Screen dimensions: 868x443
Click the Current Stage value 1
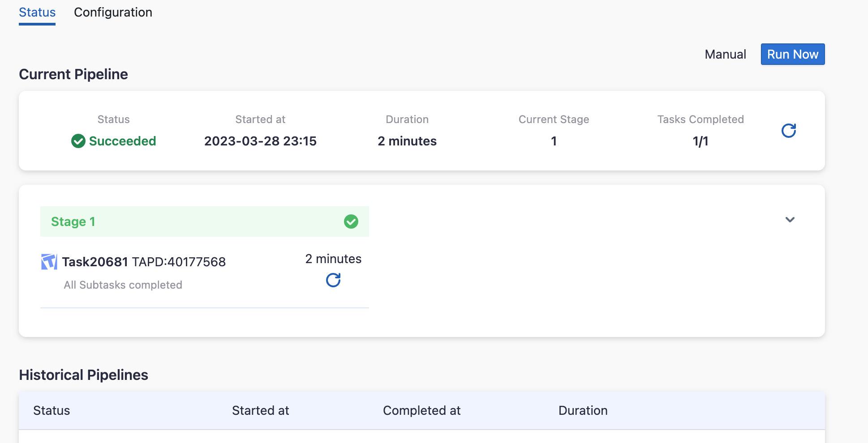coord(554,141)
